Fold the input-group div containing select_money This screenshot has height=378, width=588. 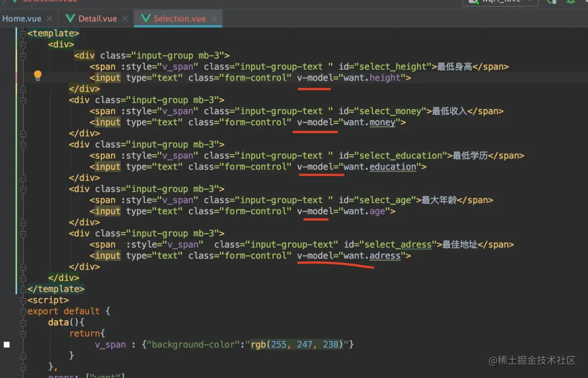[23, 101]
